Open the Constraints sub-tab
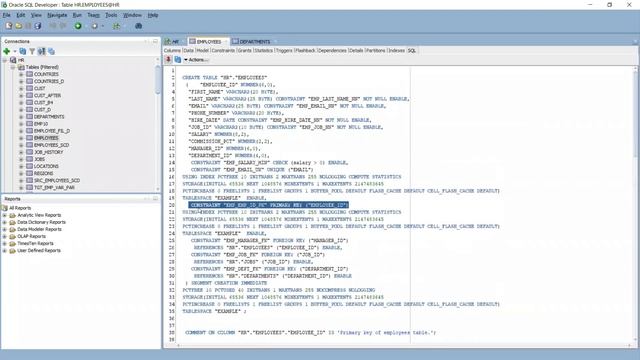Image resolution: width=640 pixels, height=360 pixels. [223, 51]
